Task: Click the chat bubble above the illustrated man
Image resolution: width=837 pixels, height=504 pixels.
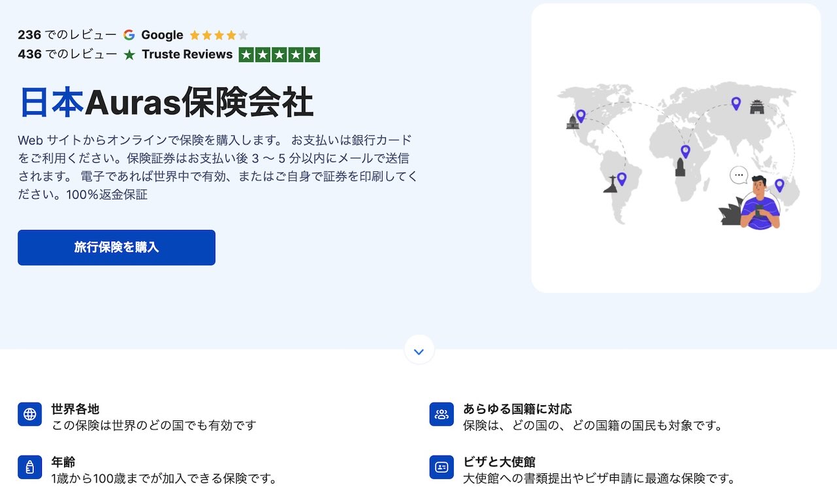Action: [x=740, y=173]
